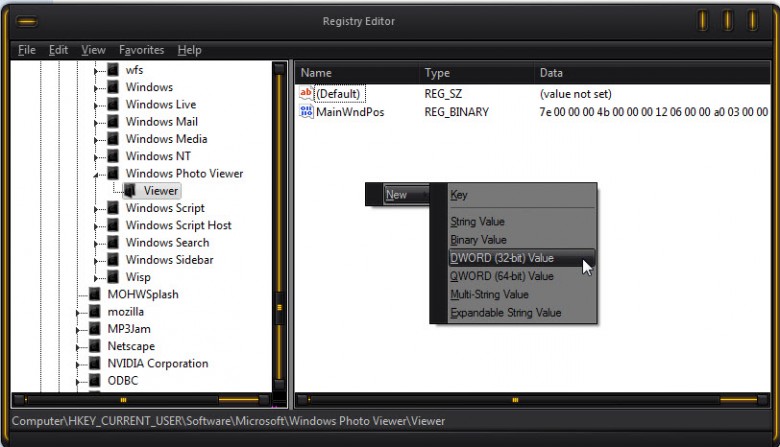Click the registry path in status bar
780x447 pixels.
point(228,421)
